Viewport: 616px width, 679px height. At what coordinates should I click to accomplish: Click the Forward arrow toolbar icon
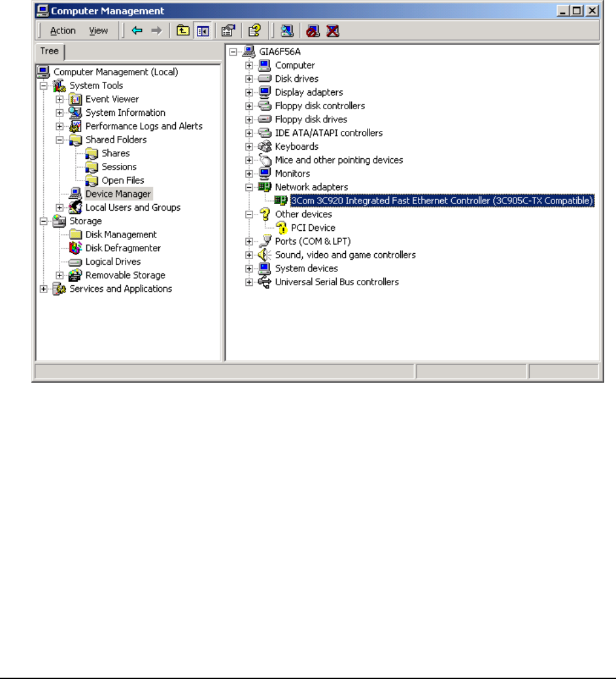click(156, 30)
